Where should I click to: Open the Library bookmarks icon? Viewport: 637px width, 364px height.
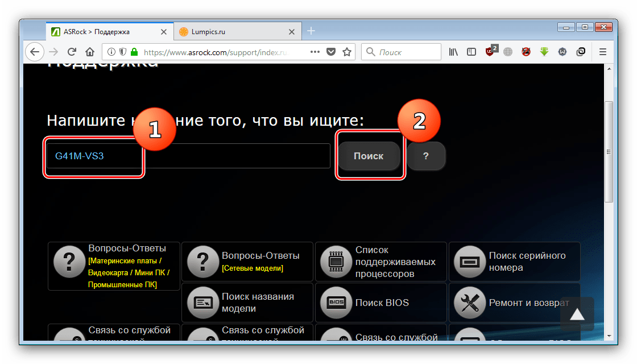(x=453, y=52)
